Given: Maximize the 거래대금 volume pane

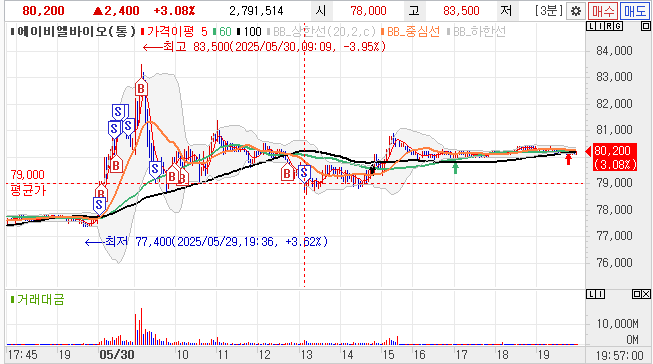Looking at the screenshot, I should coord(636,294).
